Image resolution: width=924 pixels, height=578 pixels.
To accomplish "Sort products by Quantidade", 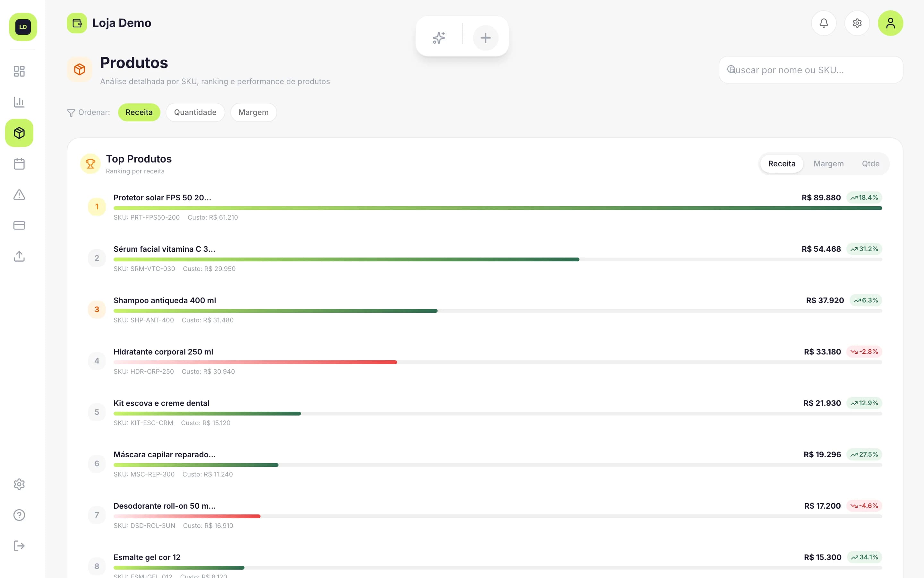I will click(x=195, y=112).
